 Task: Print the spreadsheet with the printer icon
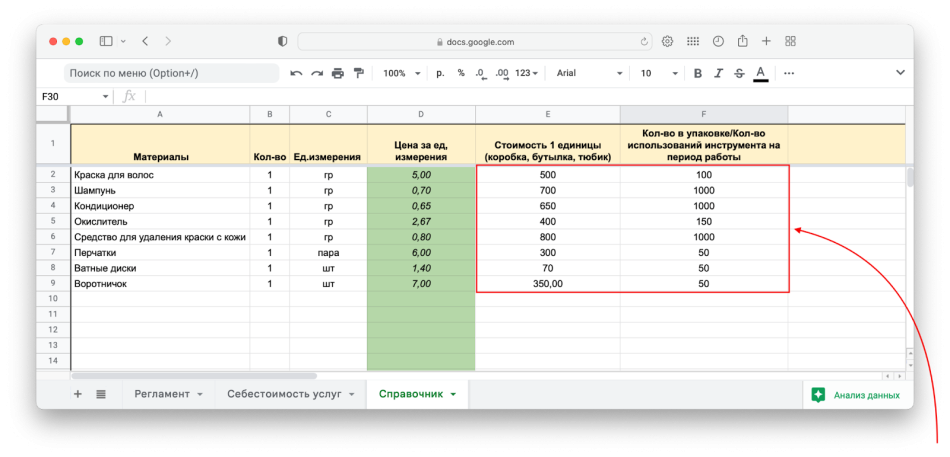(338, 73)
